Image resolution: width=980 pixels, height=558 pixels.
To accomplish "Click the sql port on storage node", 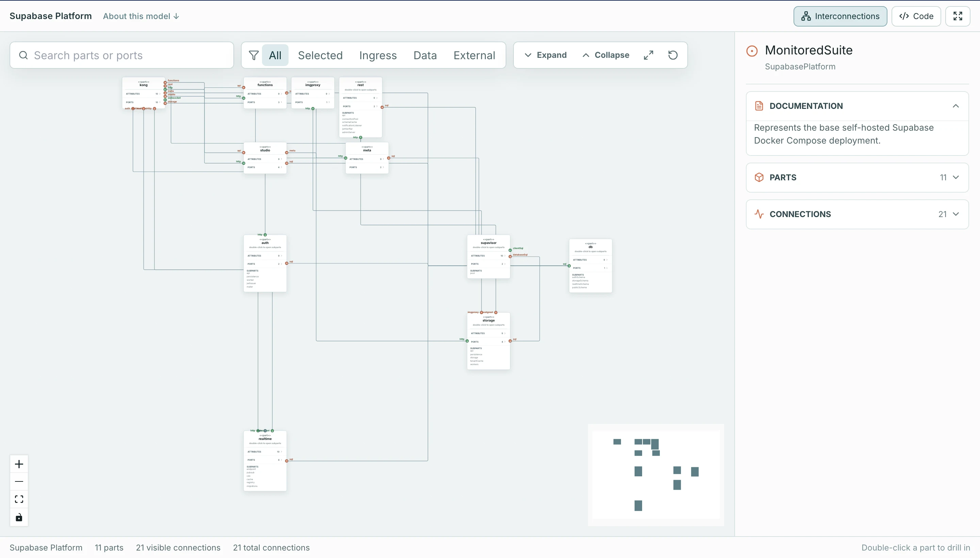I will (x=510, y=341).
